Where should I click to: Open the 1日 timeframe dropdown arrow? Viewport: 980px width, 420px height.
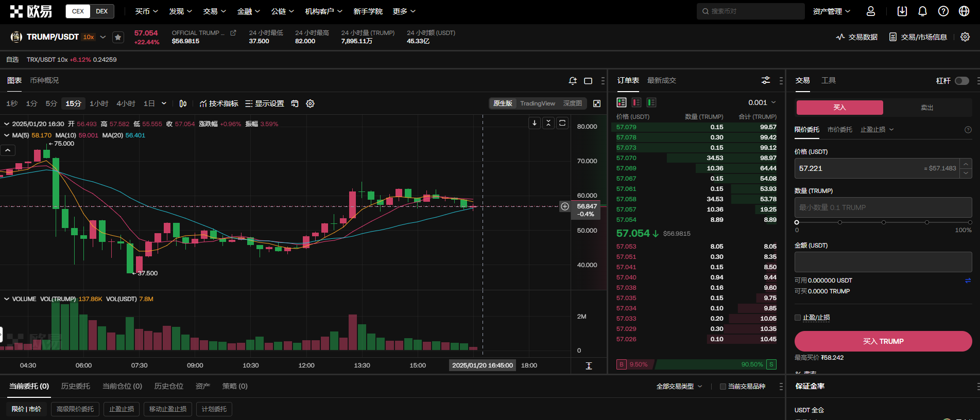coord(164,103)
